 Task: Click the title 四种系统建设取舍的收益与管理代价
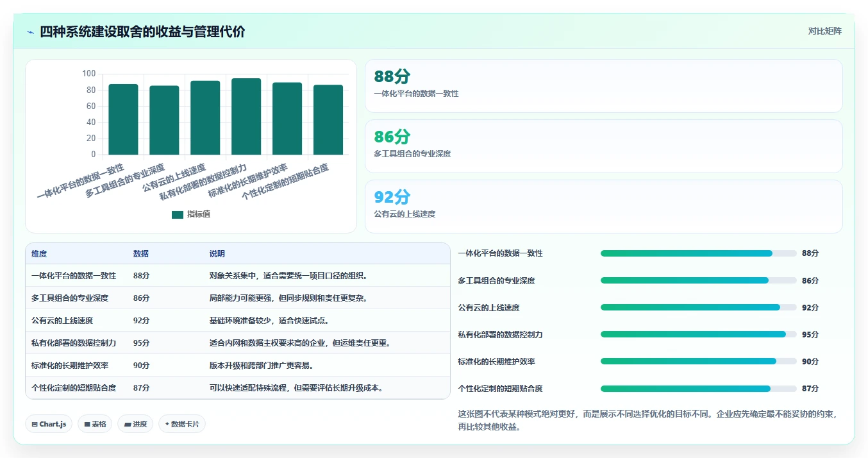pyautogui.click(x=142, y=32)
